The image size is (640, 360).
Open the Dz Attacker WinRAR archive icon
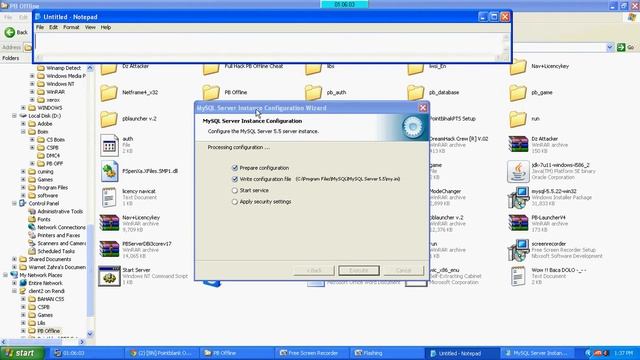point(518,145)
